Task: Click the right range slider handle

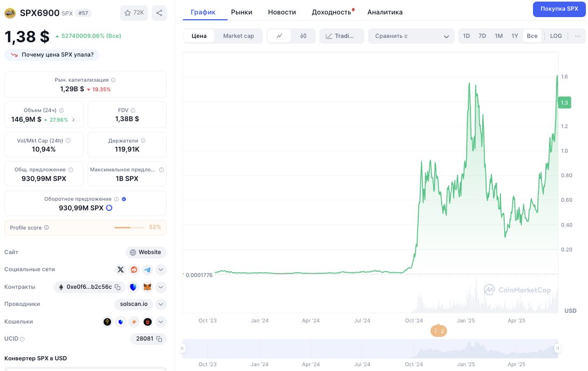Action: pyautogui.click(x=558, y=349)
